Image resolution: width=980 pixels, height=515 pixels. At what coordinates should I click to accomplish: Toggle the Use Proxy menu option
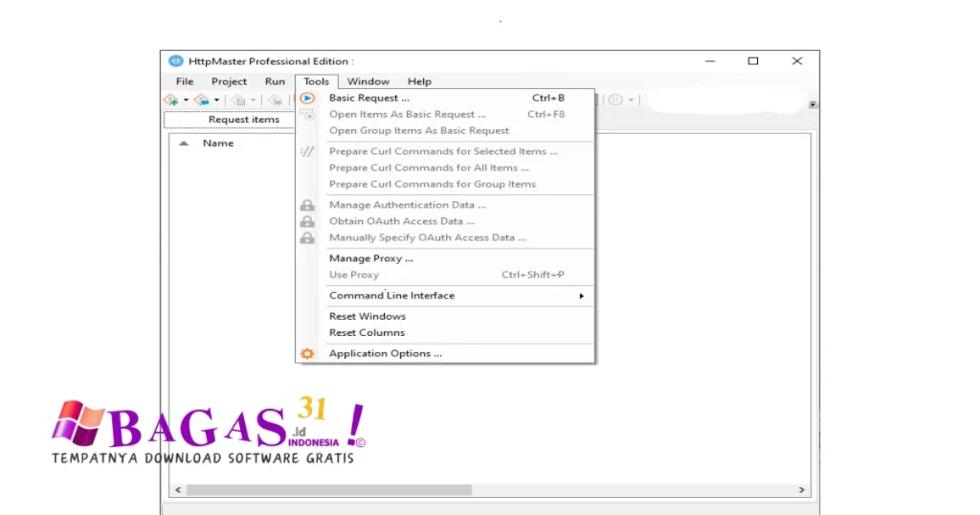[x=446, y=275]
